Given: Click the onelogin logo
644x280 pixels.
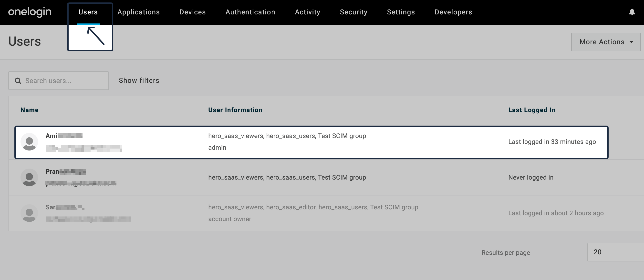Looking at the screenshot, I should (30, 12).
